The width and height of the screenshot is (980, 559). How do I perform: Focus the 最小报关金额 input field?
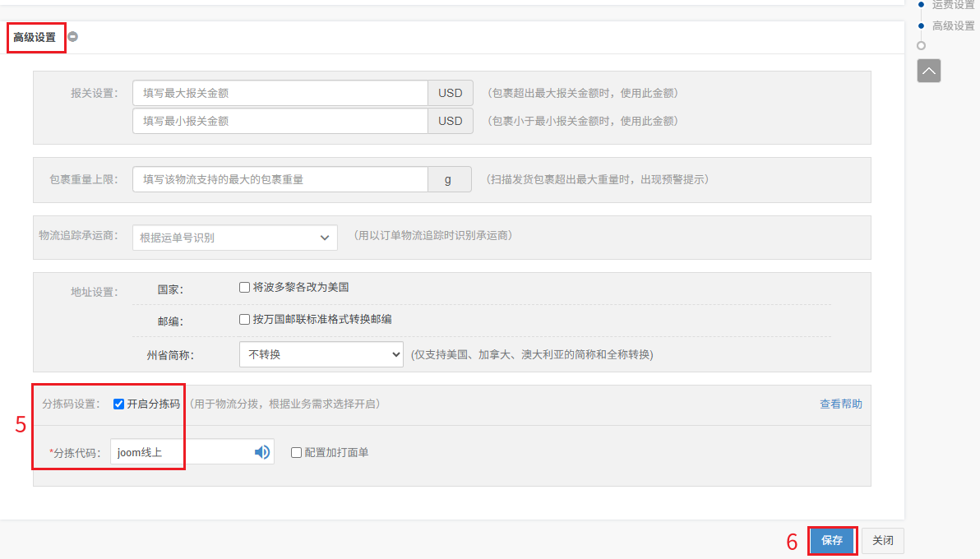coord(280,121)
